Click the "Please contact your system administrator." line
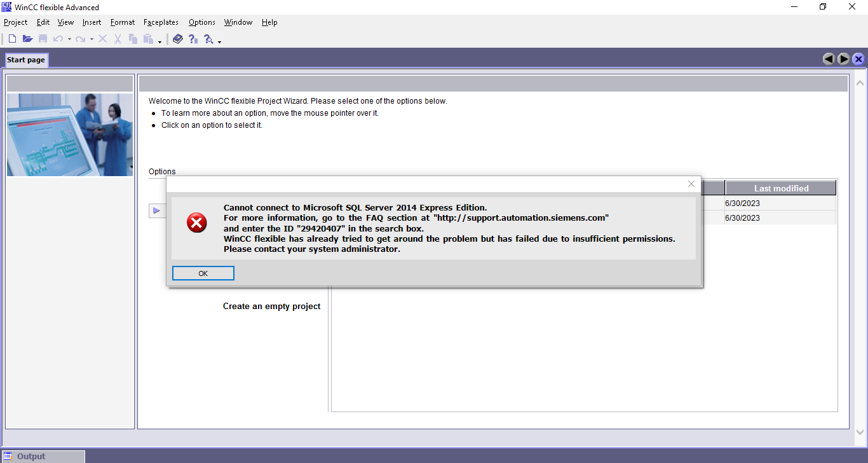The image size is (868, 463). [312, 249]
